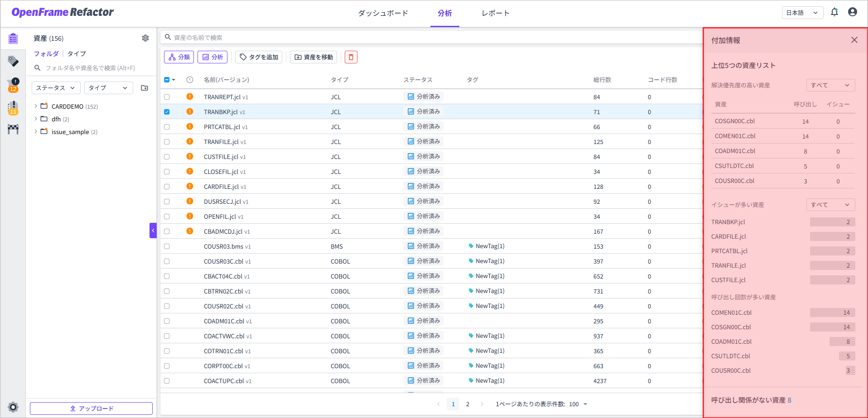868x418 pixels.
Task: Click the 分析済み status icon for TRANFILE.jcl
Action: pos(411,141)
